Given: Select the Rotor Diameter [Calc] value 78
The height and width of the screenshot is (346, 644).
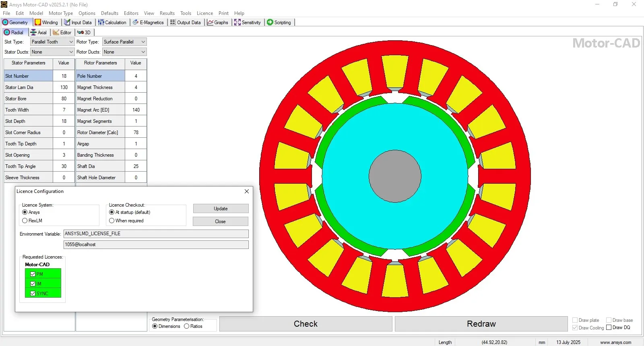Looking at the screenshot, I should [x=136, y=133].
